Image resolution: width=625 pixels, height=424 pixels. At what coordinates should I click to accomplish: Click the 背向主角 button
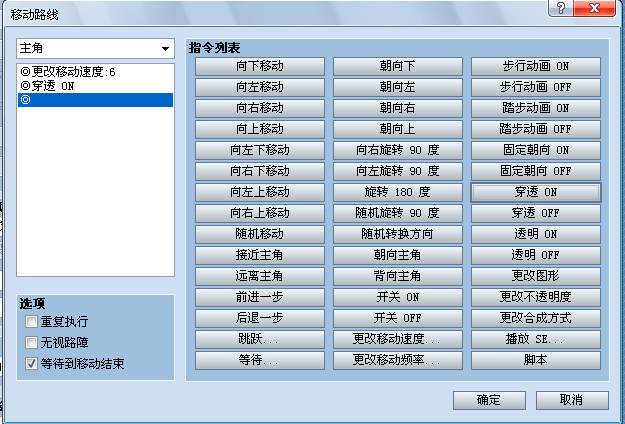point(398,276)
